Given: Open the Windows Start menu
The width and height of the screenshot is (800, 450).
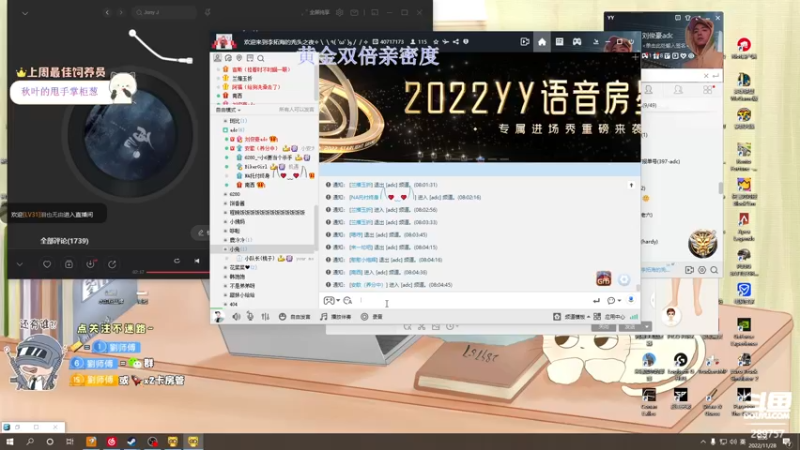Looking at the screenshot, I should (x=10, y=442).
